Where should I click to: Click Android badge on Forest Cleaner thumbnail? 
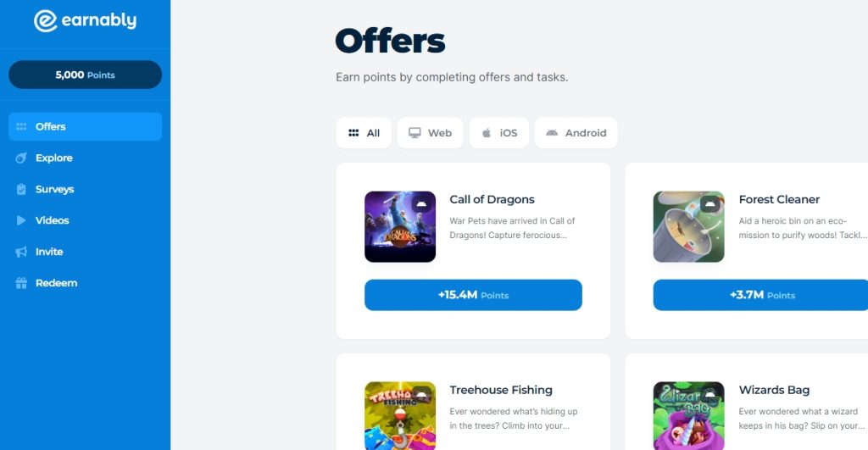tap(710, 204)
